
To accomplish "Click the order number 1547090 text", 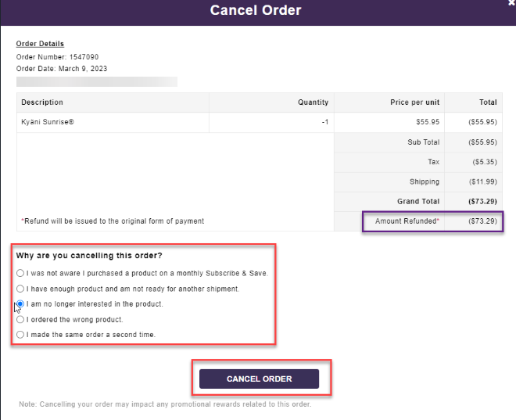I will pyautogui.click(x=84, y=57).
